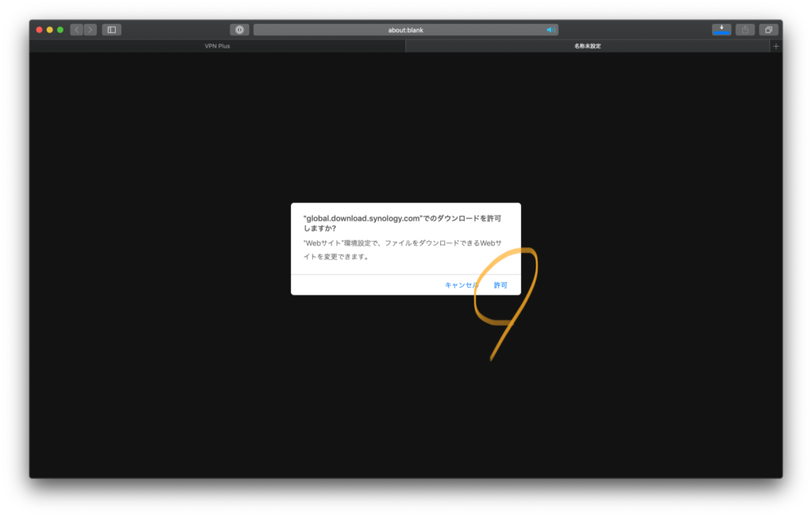Go forward to the next page
Screen dimensions: 812x517
click(90, 29)
